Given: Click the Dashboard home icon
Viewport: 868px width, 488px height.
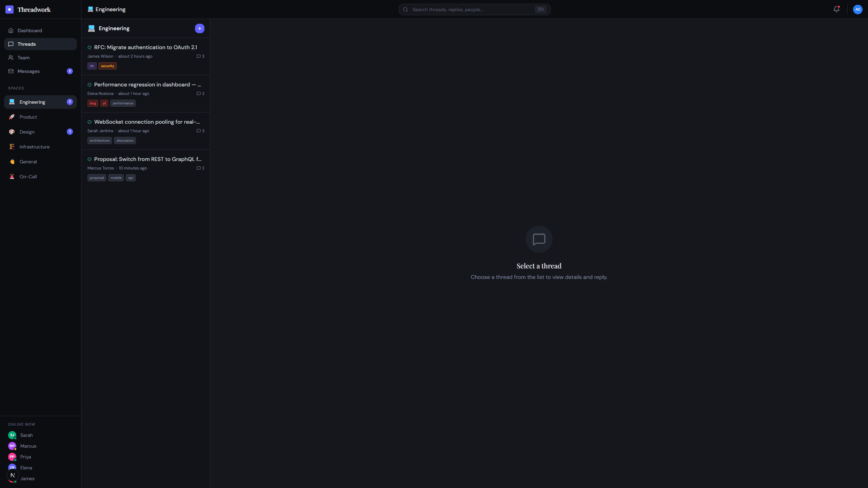Looking at the screenshot, I should [11, 30].
